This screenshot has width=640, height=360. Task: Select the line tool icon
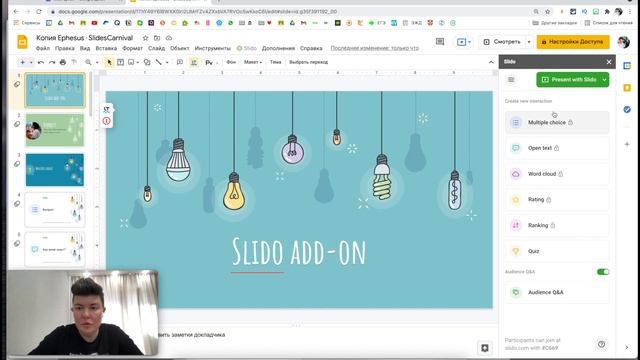tap(158, 62)
